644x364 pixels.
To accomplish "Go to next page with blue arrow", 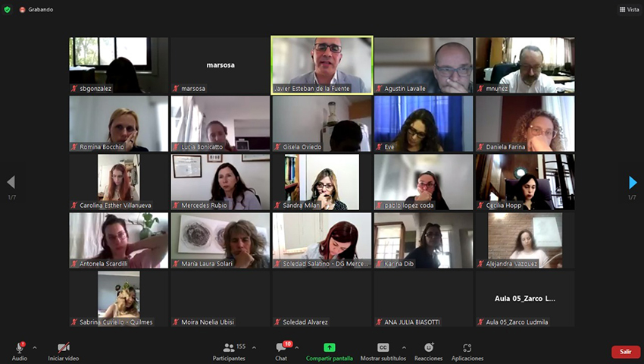I will (633, 182).
